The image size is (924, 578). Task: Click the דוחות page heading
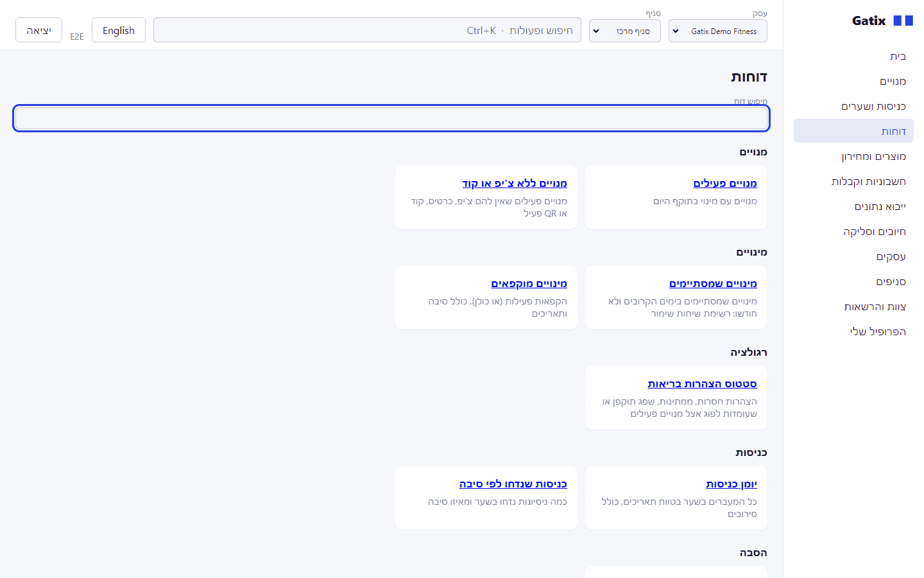[x=749, y=77]
